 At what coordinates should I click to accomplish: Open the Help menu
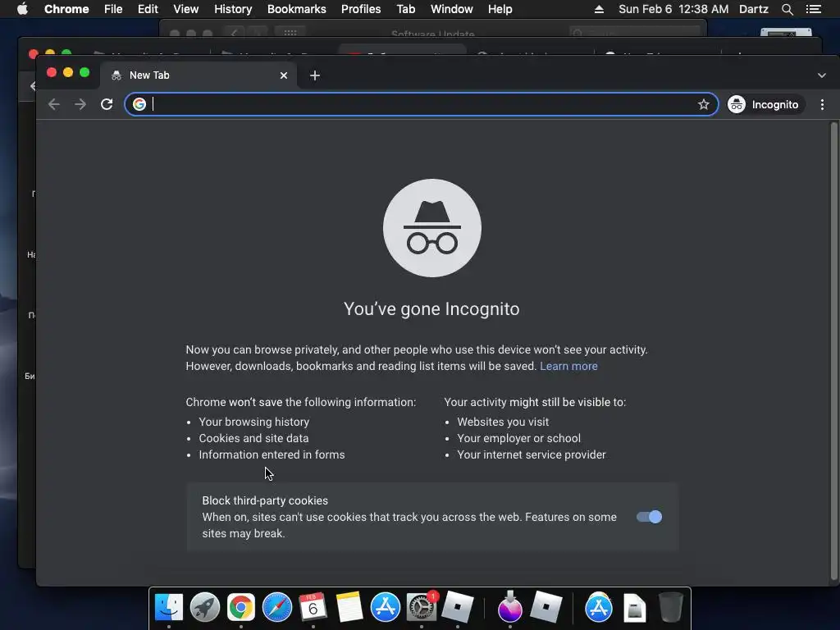500,9
